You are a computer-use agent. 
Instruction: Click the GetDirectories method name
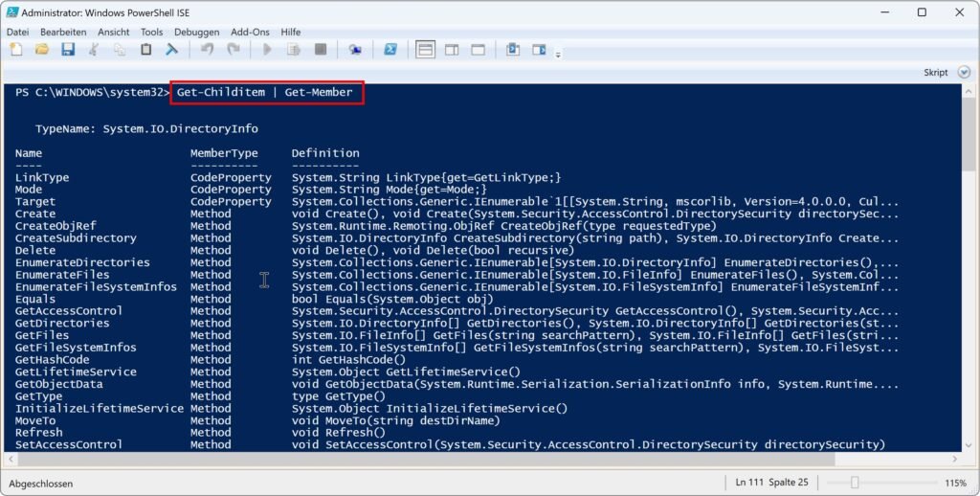(62, 323)
